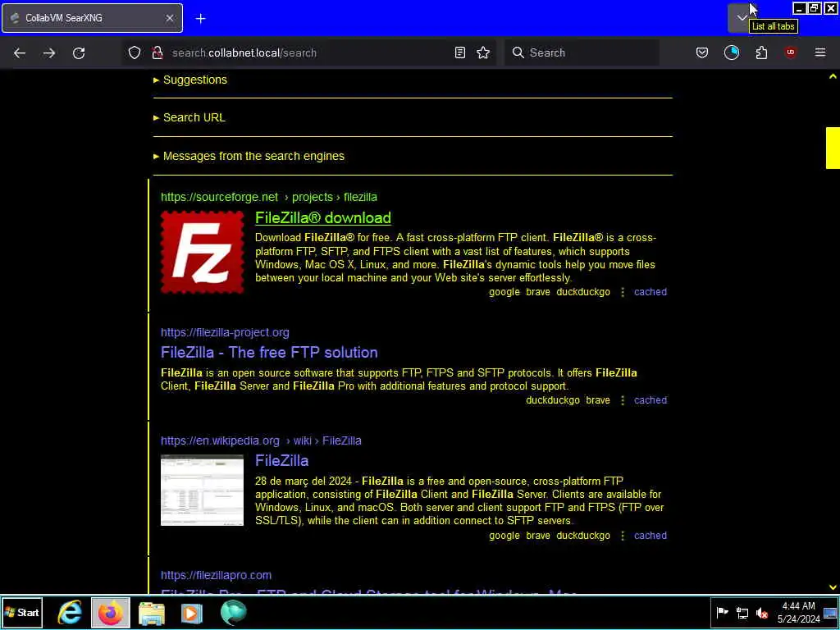This screenshot has width=840, height=630.
Task: Toggle reader view icon in address bar
Action: tap(459, 52)
